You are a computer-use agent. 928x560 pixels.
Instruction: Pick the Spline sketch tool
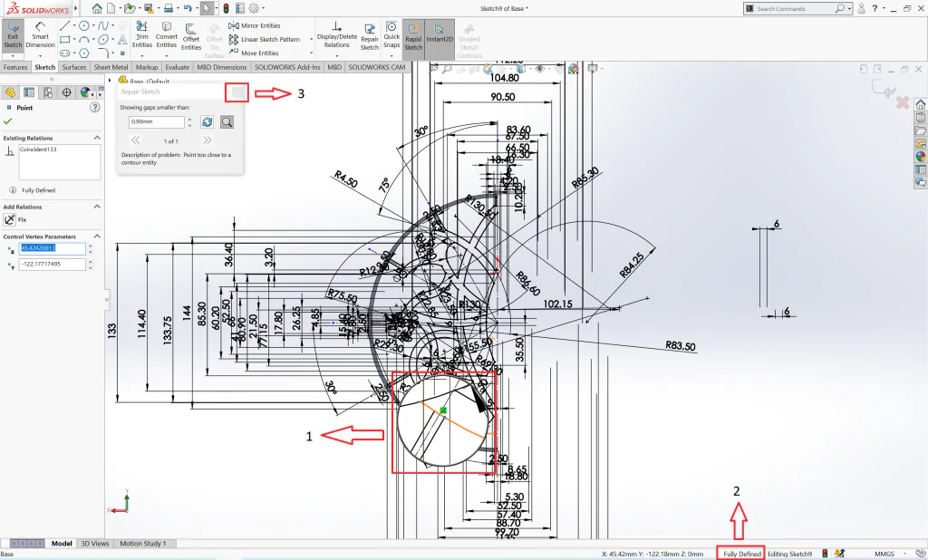tap(103, 25)
